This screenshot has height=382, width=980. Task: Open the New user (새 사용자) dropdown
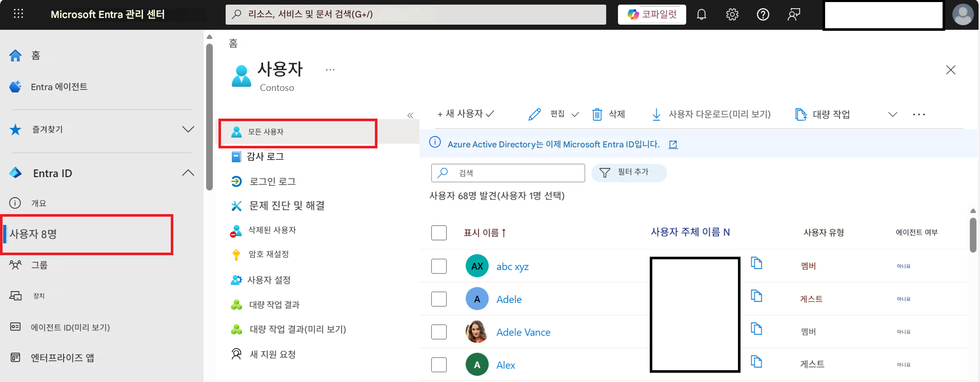coord(466,114)
